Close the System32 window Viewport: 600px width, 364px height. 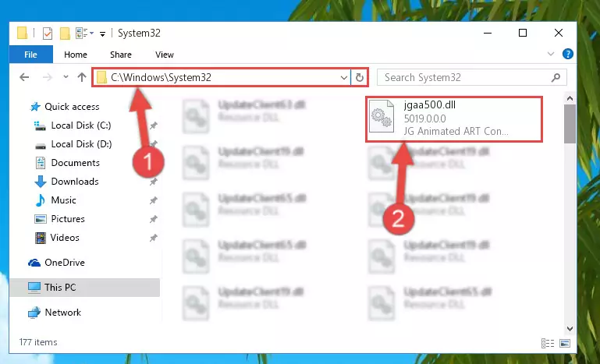tap(559, 34)
